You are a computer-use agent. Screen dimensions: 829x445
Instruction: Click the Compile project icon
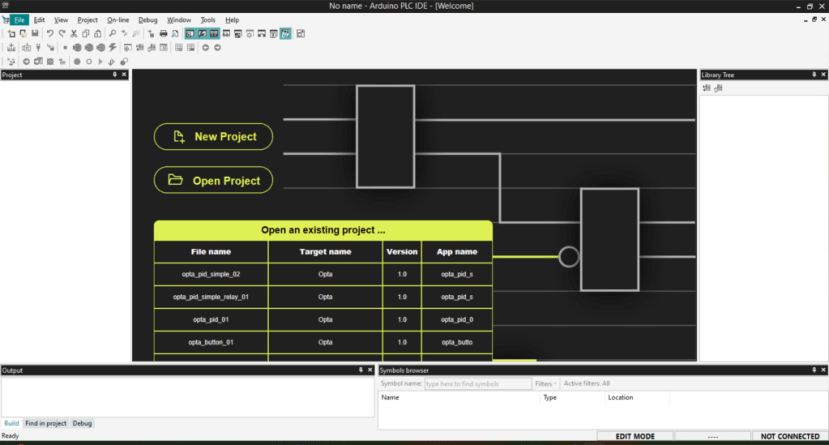[x=11, y=48]
